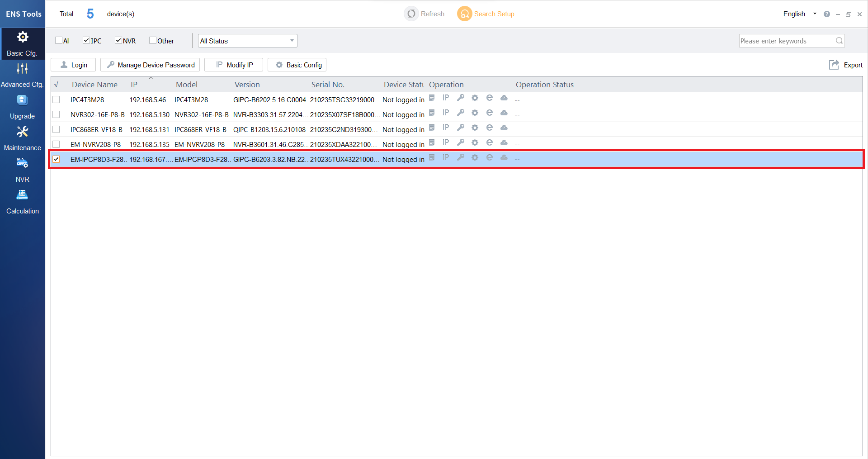Select the checkbox for NVR302-16E-P8-B row
The width and height of the screenshot is (868, 459).
(56, 114)
